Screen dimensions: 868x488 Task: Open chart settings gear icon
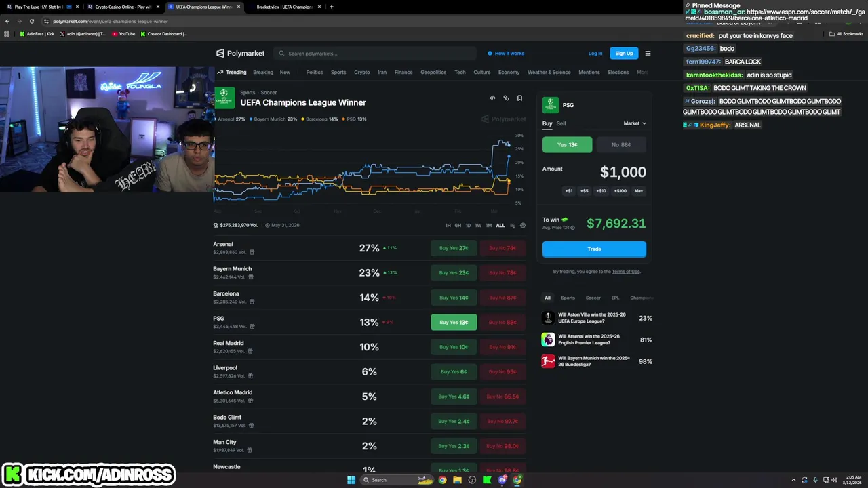pos(523,226)
